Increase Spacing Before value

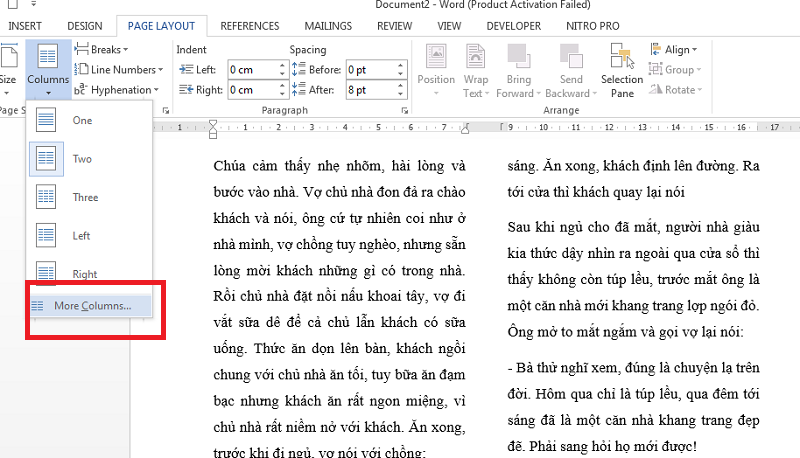[401, 65]
